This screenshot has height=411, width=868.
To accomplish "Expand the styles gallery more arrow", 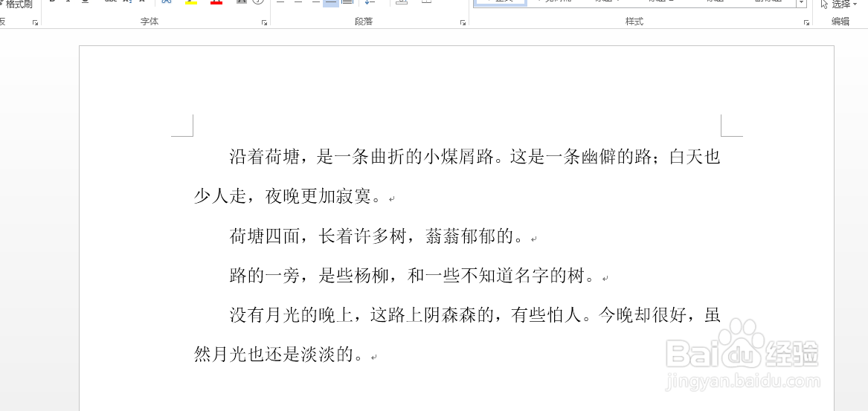I will (801, 3).
